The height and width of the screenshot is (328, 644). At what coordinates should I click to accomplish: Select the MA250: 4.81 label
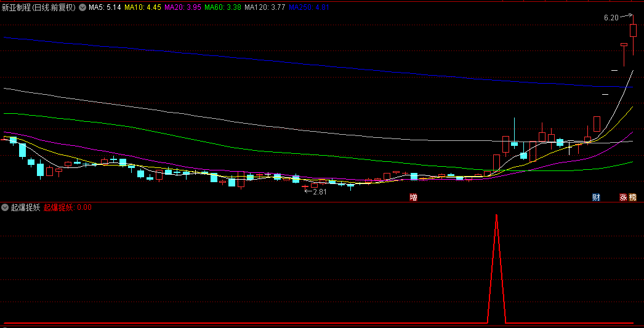[309, 7]
